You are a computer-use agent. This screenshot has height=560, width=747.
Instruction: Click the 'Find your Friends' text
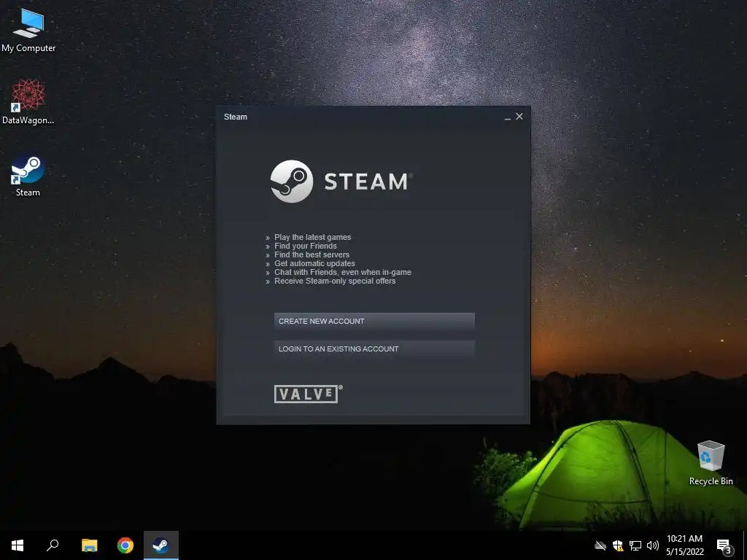coord(306,246)
